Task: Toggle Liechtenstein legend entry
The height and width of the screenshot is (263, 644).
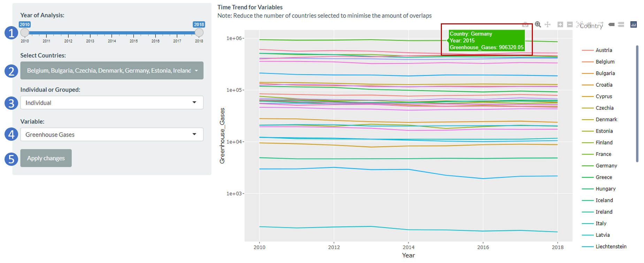Action: click(x=611, y=247)
